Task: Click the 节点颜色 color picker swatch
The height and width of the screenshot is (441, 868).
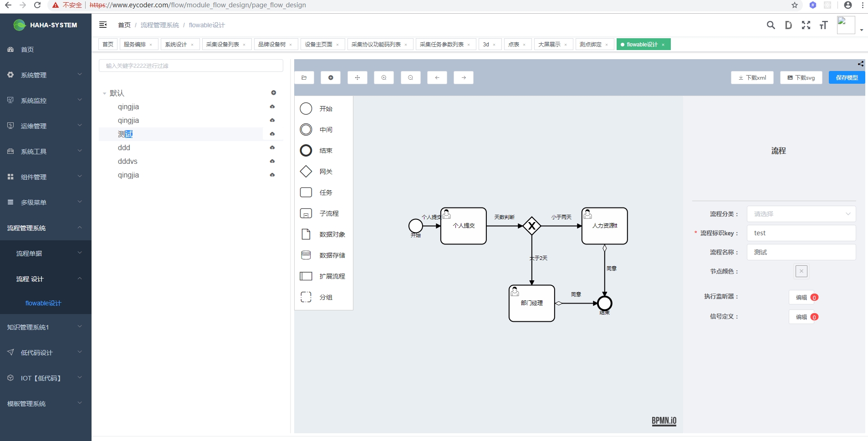Action: click(802, 271)
